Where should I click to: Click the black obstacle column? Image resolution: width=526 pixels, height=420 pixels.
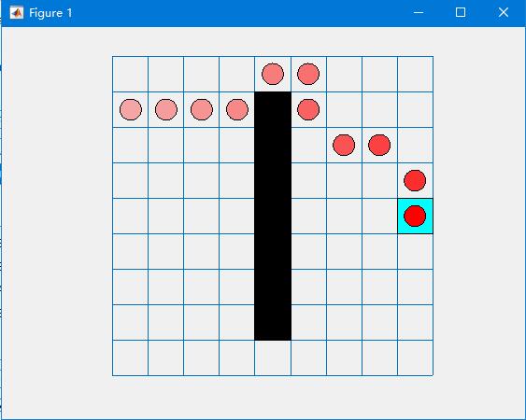(x=273, y=217)
